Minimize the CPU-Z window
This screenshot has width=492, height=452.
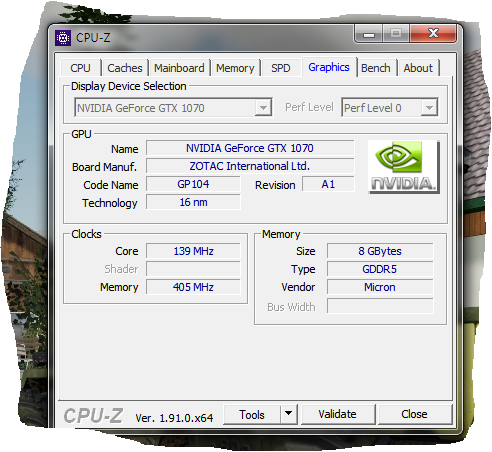coord(369,34)
